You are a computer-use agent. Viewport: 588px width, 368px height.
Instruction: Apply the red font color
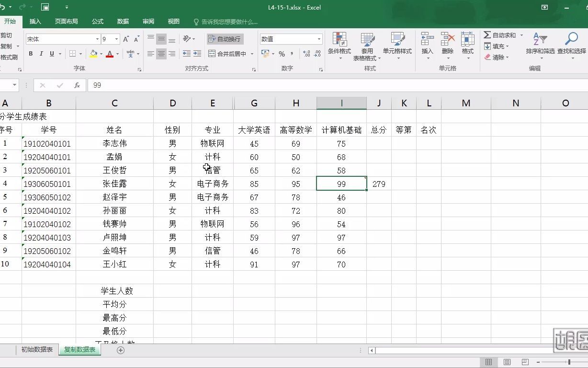pyautogui.click(x=110, y=54)
